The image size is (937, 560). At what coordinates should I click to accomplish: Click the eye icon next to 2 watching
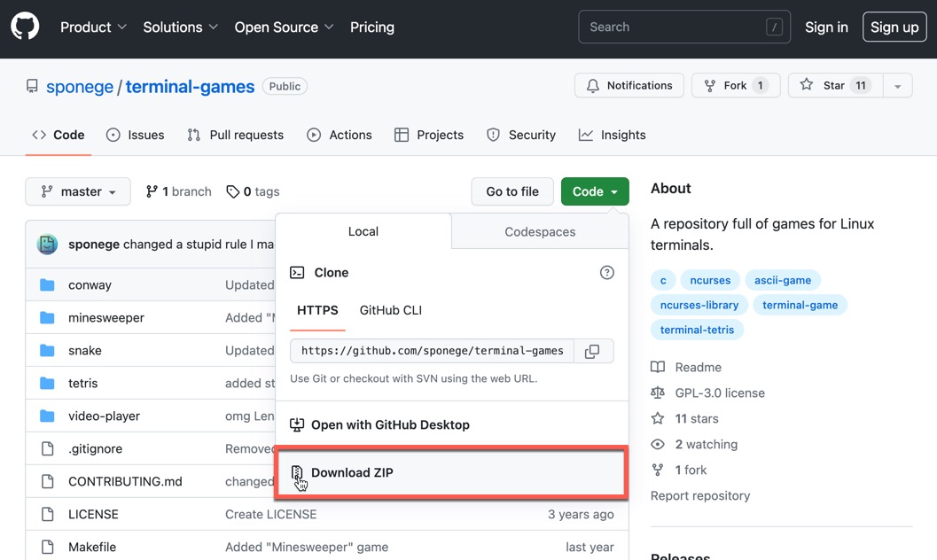coord(658,444)
